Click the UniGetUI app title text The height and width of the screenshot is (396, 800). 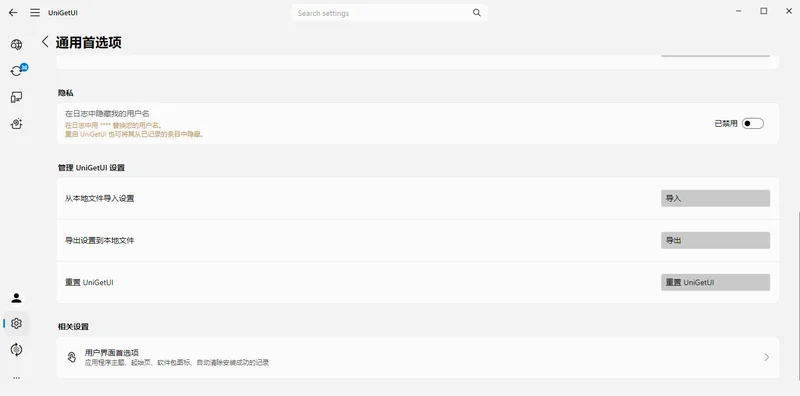[x=63, y=13]
